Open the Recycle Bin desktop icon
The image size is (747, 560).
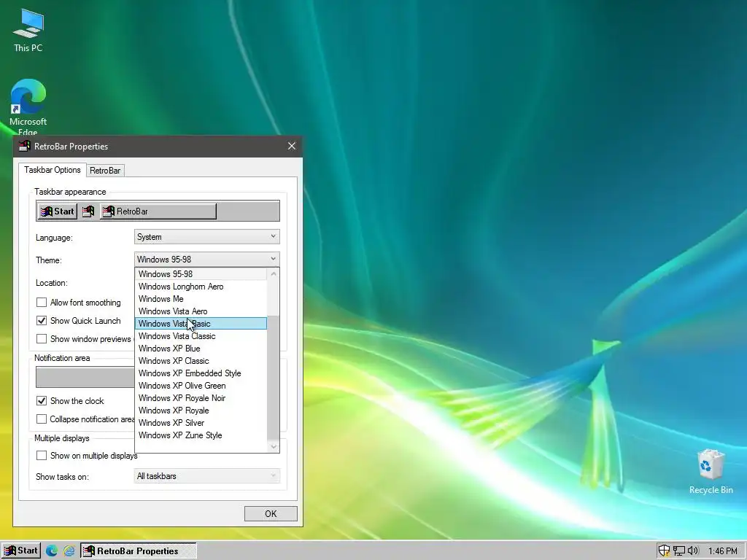tap(711, 472)
